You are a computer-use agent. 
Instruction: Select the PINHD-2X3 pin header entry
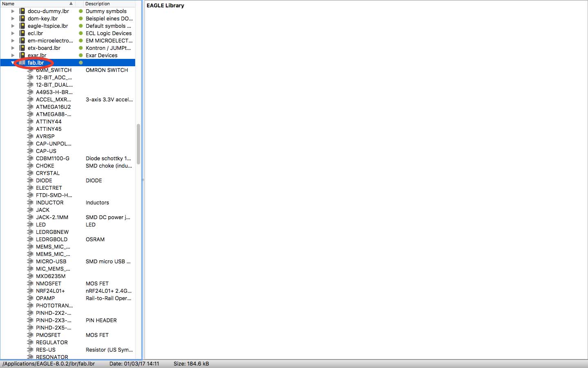[53, 321]
